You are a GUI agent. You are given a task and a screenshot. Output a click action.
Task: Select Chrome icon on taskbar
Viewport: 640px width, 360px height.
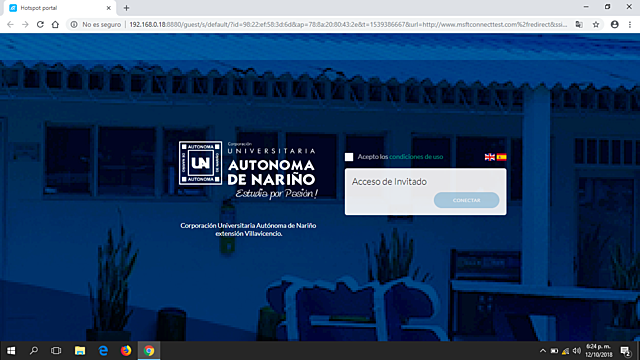(x=149, y=351)
